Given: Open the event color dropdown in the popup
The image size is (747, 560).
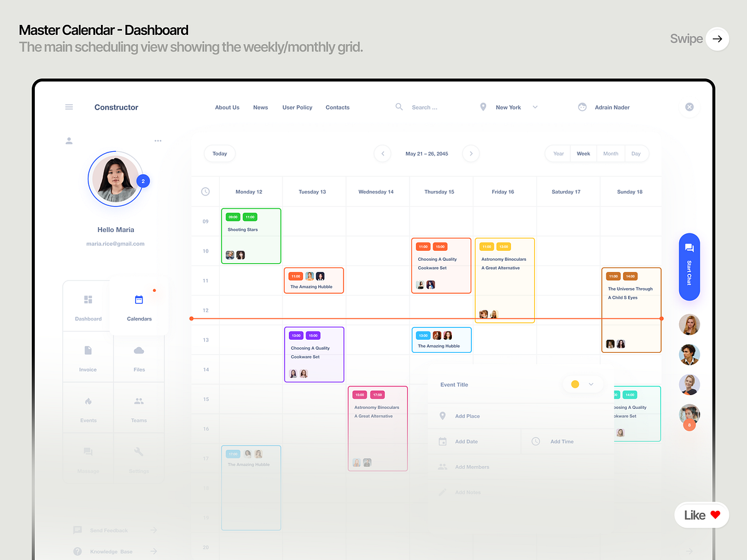Looking at the screenshot, I should tap(592, 385).
